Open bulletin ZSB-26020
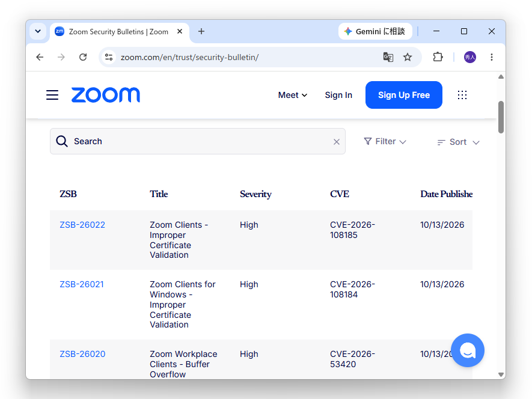Image resolution: width=532 pixels, height=399 pixels. click(x=82, y=354)
